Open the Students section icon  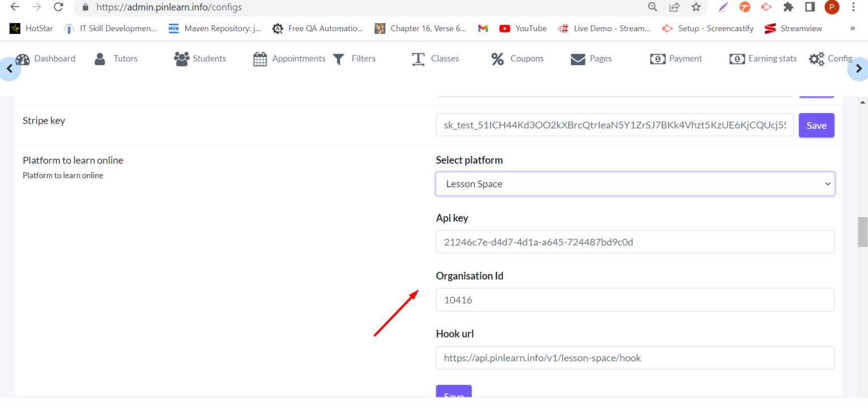(180, 58)
